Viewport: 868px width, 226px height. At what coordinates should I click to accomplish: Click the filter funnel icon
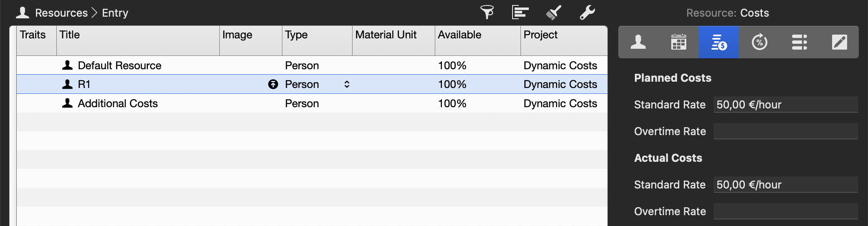pyautogui.click(x=487, y=13)
